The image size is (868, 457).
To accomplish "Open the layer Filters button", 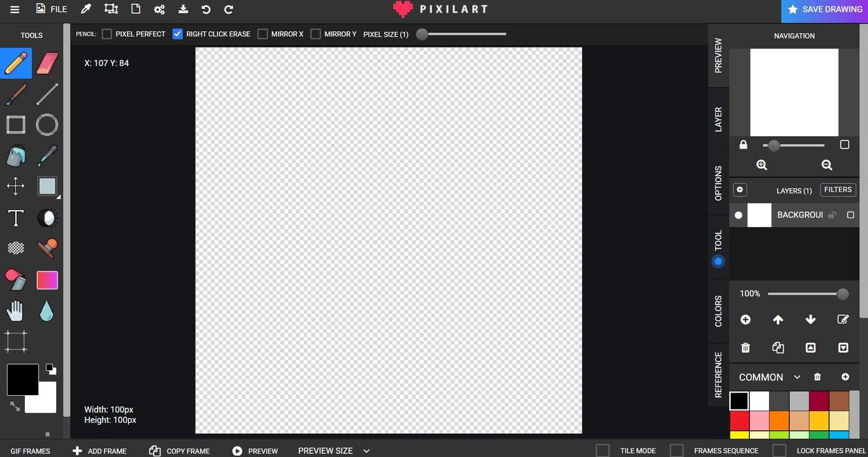I will [838, 190].
